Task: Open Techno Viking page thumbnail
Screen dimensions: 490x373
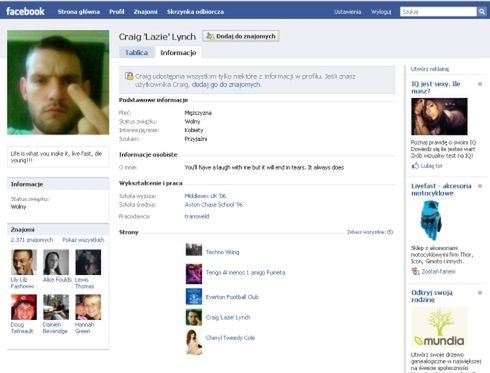Action: click(x=194, y=249)
